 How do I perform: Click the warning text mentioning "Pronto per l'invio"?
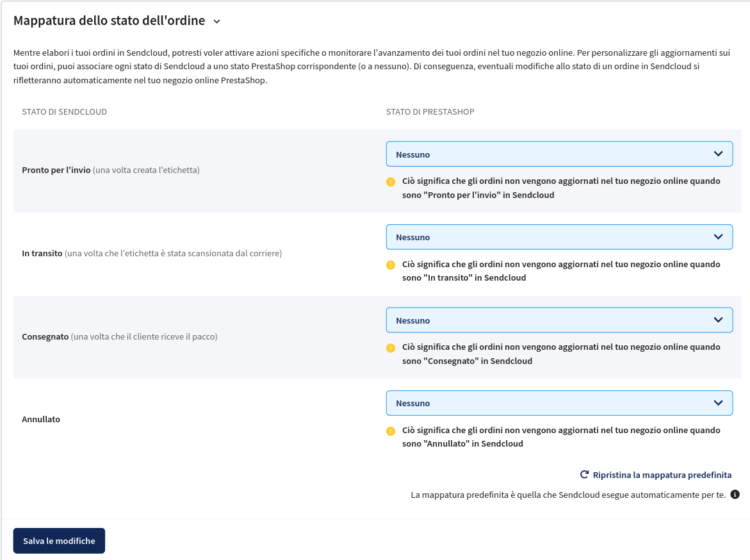pos(561,188)
